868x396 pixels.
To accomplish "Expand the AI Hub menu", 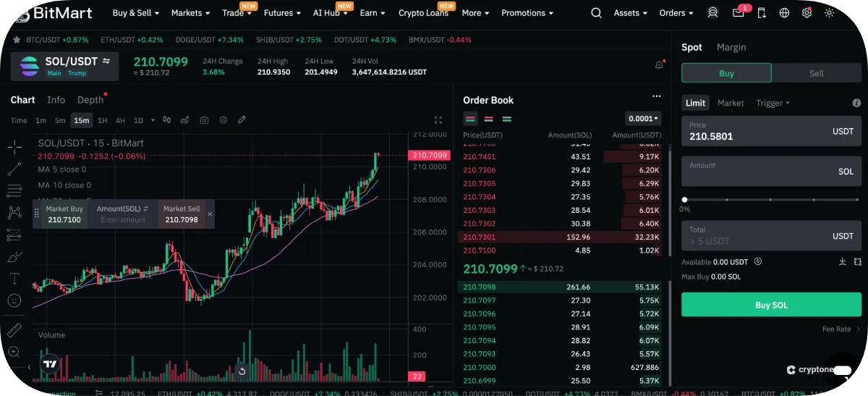I will click(330, 13).
